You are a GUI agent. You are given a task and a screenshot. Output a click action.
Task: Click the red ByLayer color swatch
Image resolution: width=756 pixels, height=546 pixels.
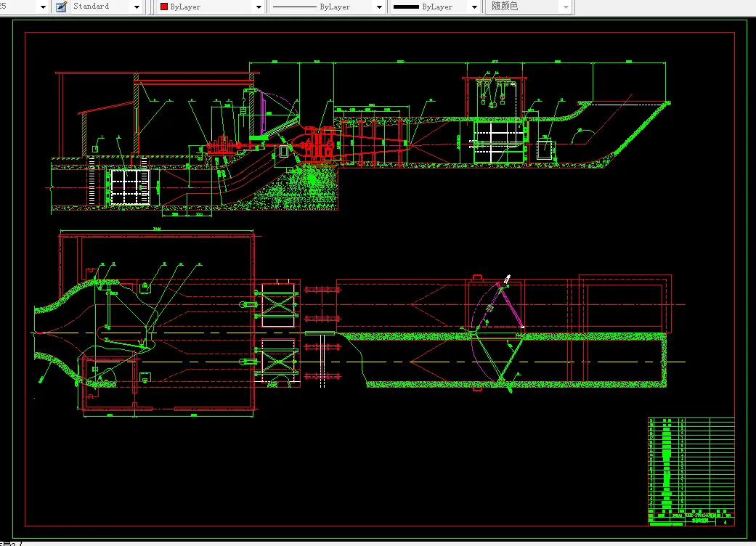pos(164,7)
